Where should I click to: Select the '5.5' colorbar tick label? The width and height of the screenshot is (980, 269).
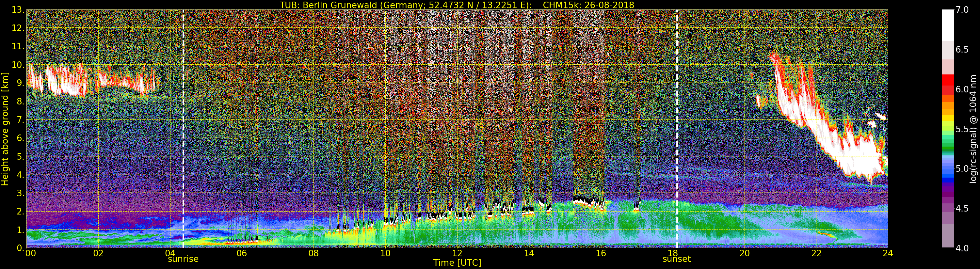(x=962, y=129)
